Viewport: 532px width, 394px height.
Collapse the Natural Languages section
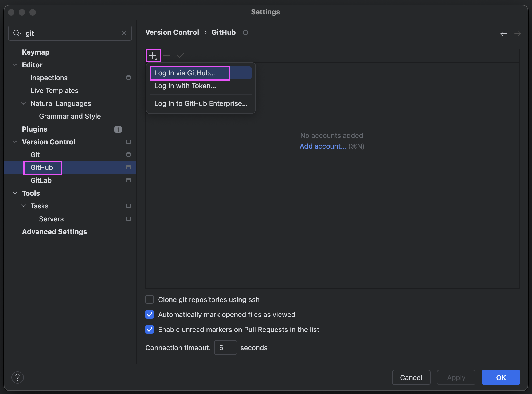pos(24,103)
